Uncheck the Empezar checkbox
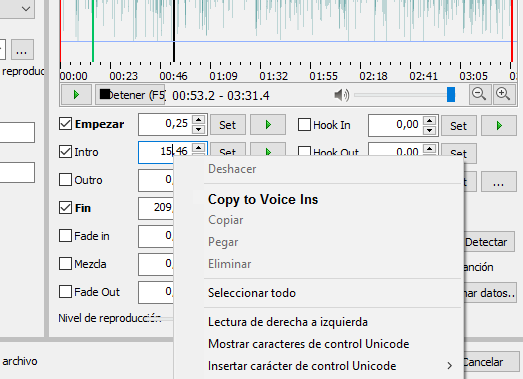 click(x=65, y=124)
